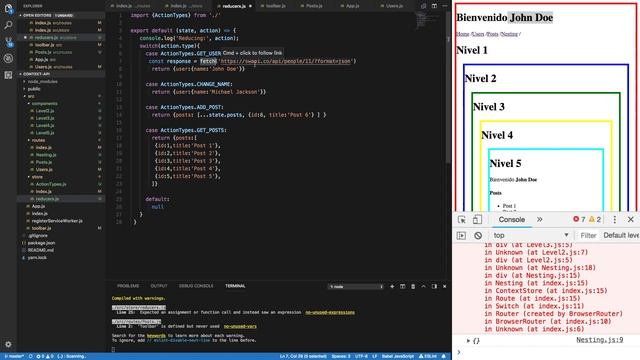Expand the node_modules folder
Image resolution: width=640 pixels, height=360 pixels.
click(x=42, y=82)
